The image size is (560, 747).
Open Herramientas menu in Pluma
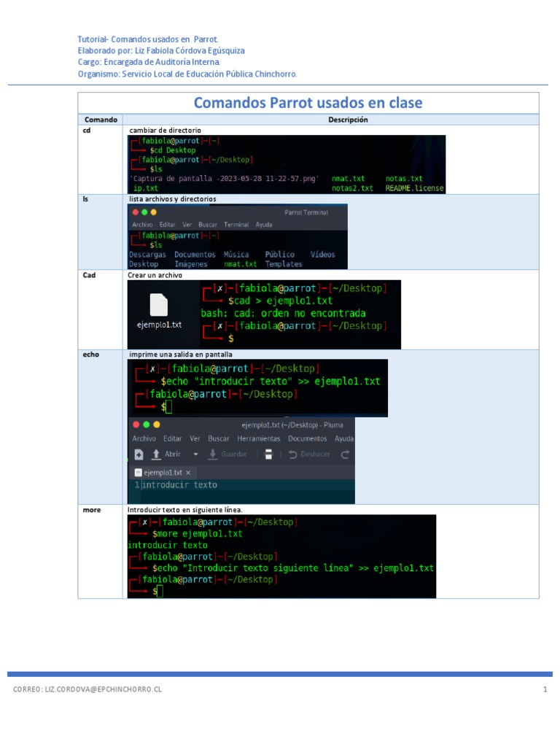coord(259,438)
